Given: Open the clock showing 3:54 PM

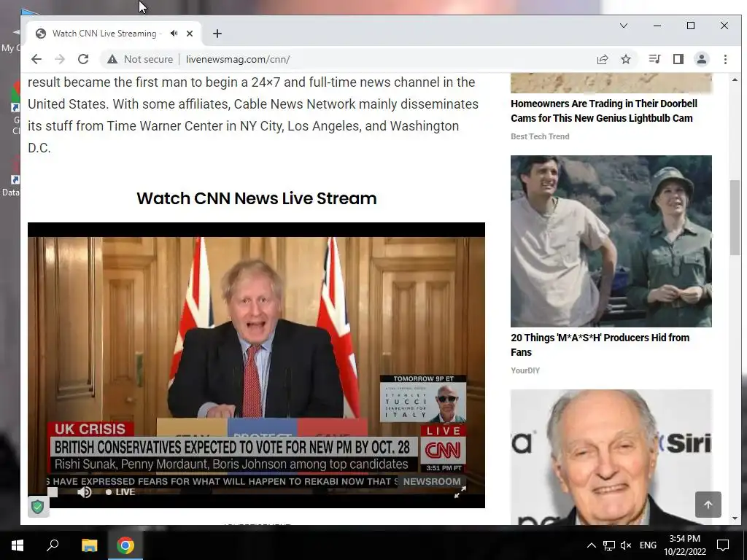Looking at the screenshot, I should (684, 545).
